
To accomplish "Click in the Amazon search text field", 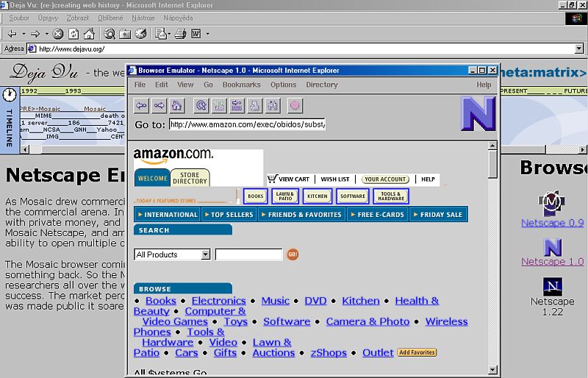I will pos(248,254).
